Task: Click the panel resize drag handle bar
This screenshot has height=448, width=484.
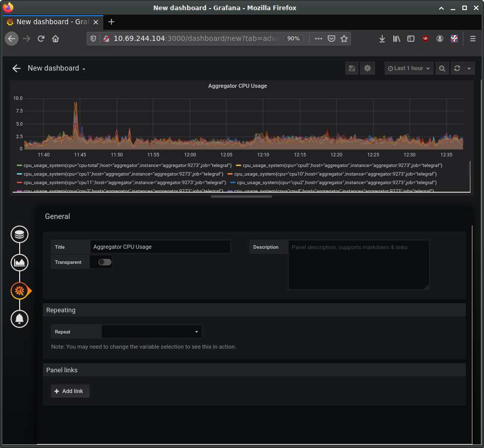Action: (241, 196)
